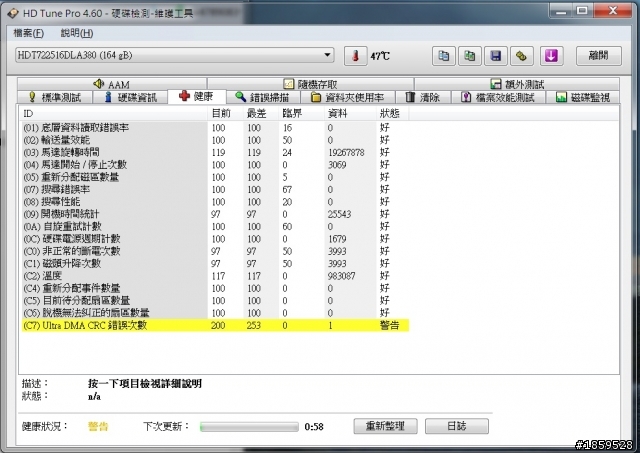
Task: Click the 離開 exit button
Action: click(599, 56)
